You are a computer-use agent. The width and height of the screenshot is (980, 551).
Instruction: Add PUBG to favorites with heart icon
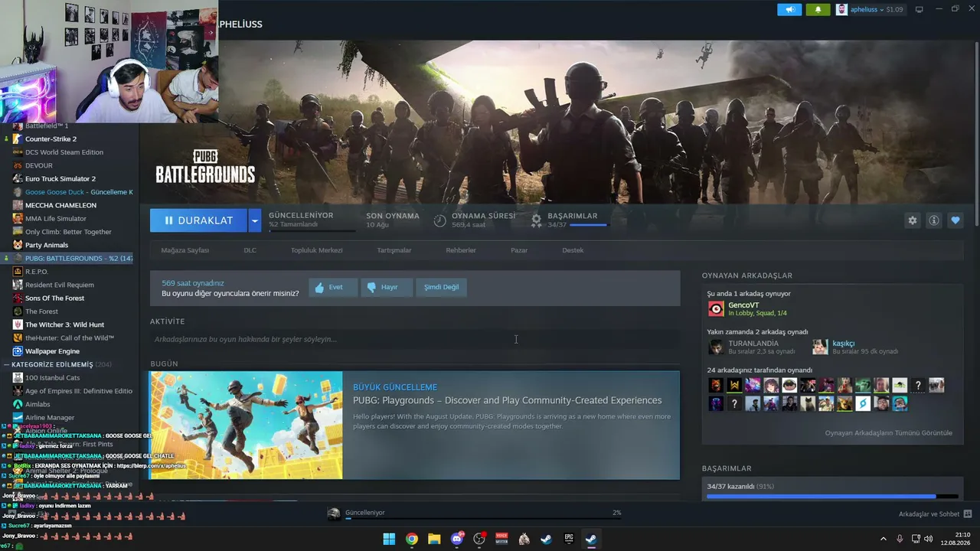pyautogui.click(x=955, y=220)
